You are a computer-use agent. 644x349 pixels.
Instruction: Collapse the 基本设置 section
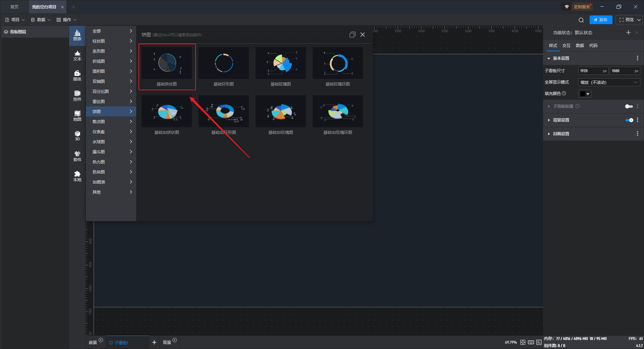[549, 58]
